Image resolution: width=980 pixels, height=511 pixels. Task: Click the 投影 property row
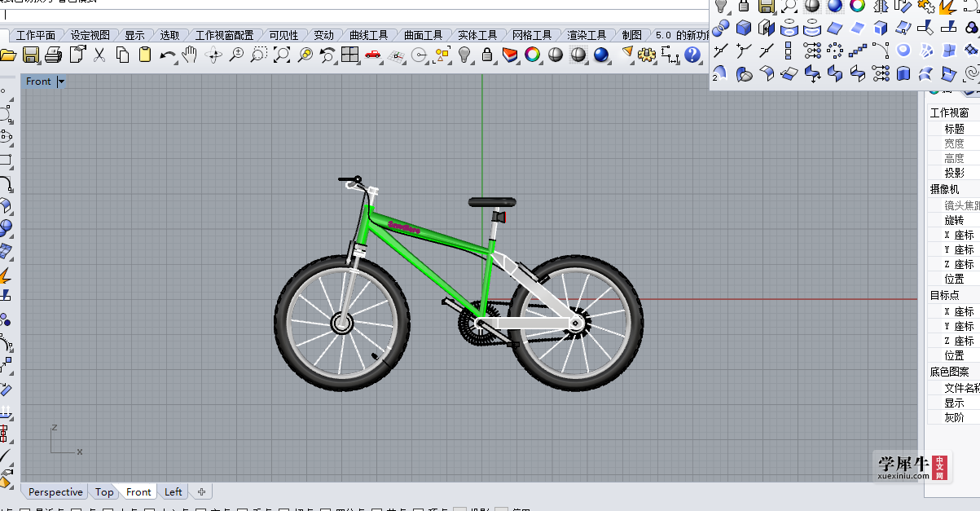click(954, 173)
